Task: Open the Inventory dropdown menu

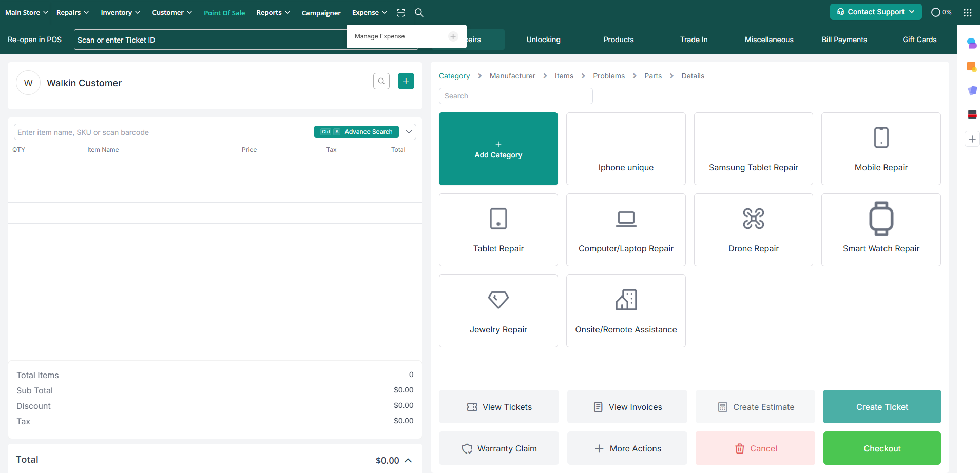Action: [120, 13]
